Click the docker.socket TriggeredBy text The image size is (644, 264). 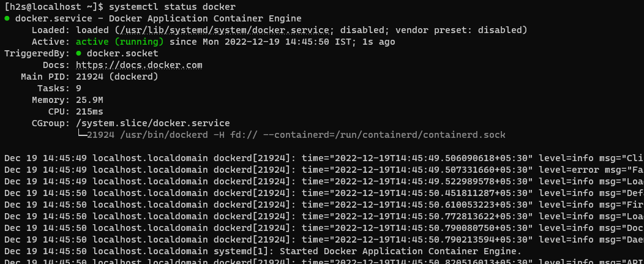point(114,53)
